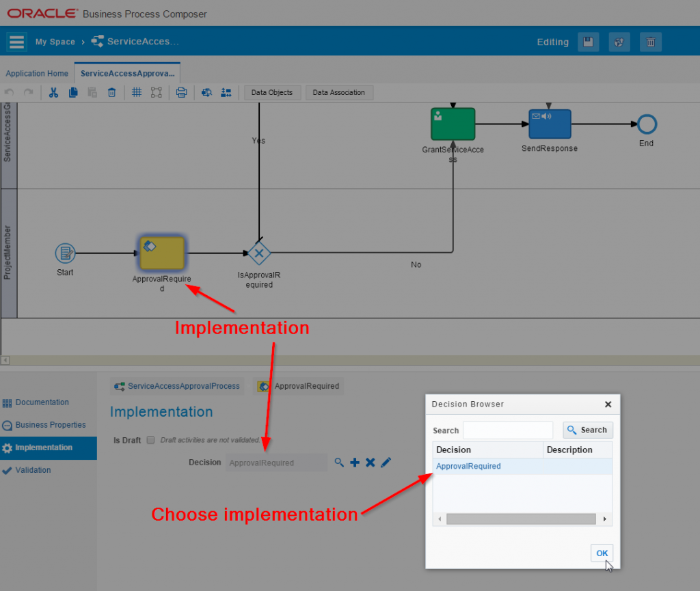700x591 pixels.
Task: Click the Redo arrow in toolbar
Action: click(29, 92)
